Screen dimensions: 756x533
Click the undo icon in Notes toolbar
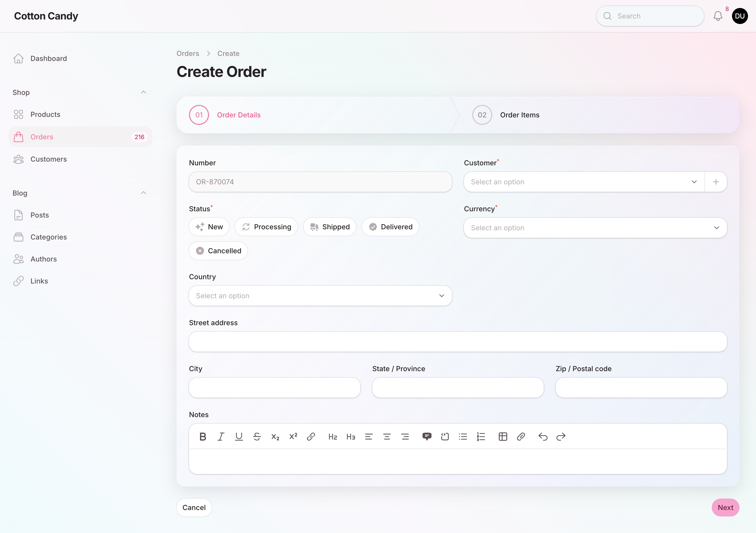[x=543, y=437]
